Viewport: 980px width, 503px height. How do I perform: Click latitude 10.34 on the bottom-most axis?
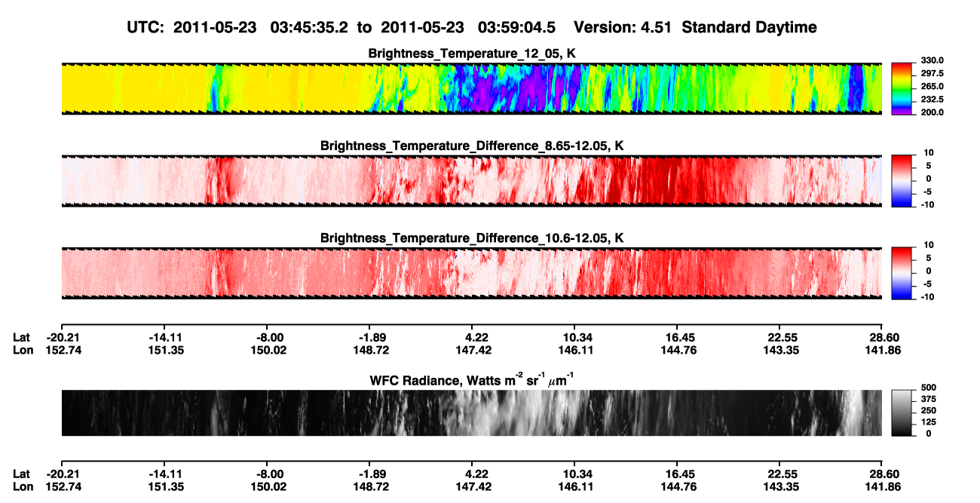pyautogui.click(x=576, y=474)
